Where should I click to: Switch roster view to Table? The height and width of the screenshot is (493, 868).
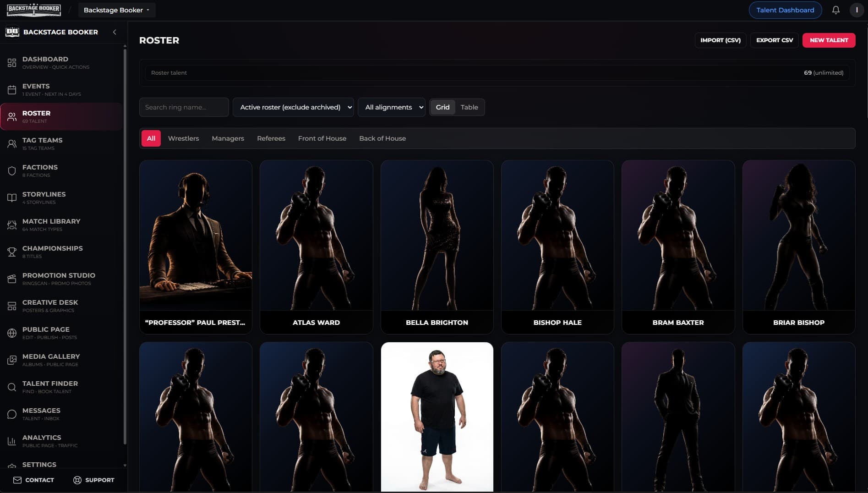coord(469,107)
